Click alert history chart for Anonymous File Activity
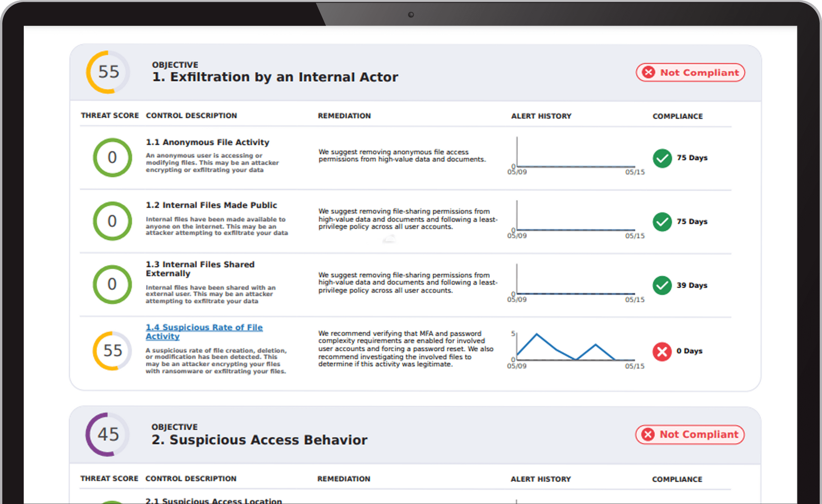 (576, 156)
